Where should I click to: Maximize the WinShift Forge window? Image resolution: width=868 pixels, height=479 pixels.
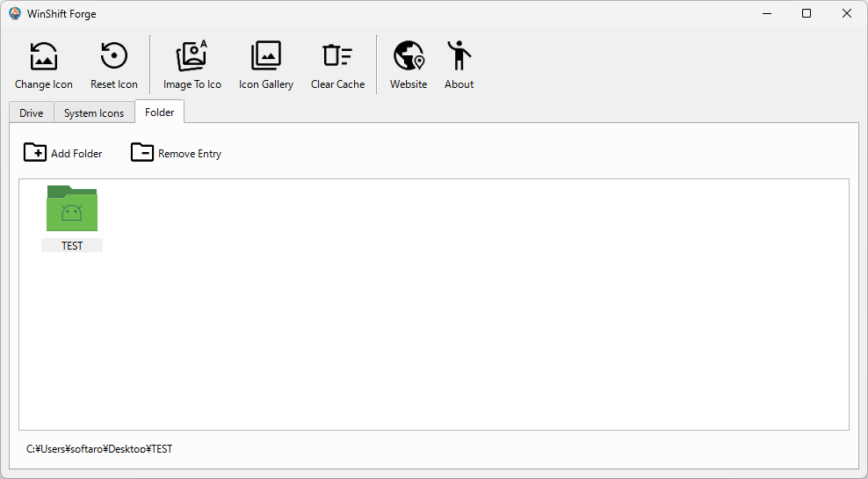pos(806,13)
